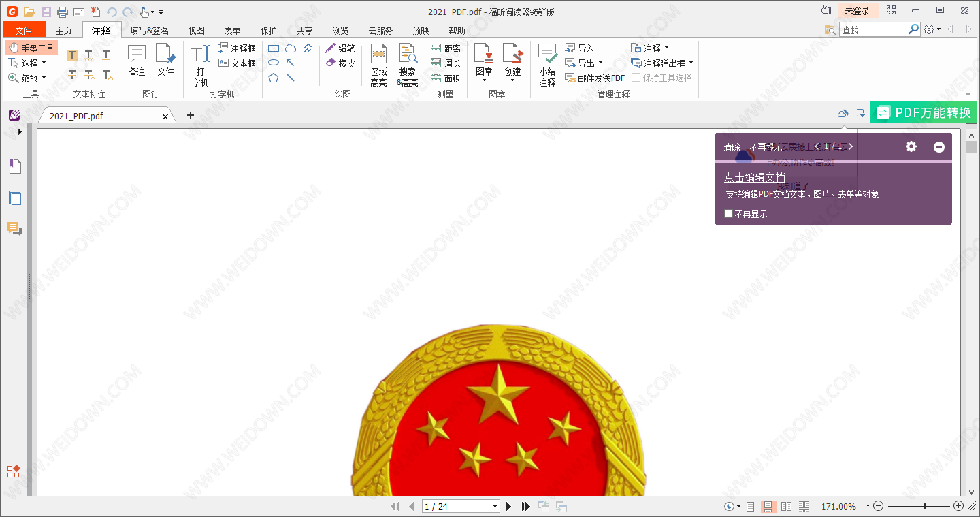Viewport: 980px width, 517px height.
Task: Click 导入 import comments
Action: coord(580,48)
